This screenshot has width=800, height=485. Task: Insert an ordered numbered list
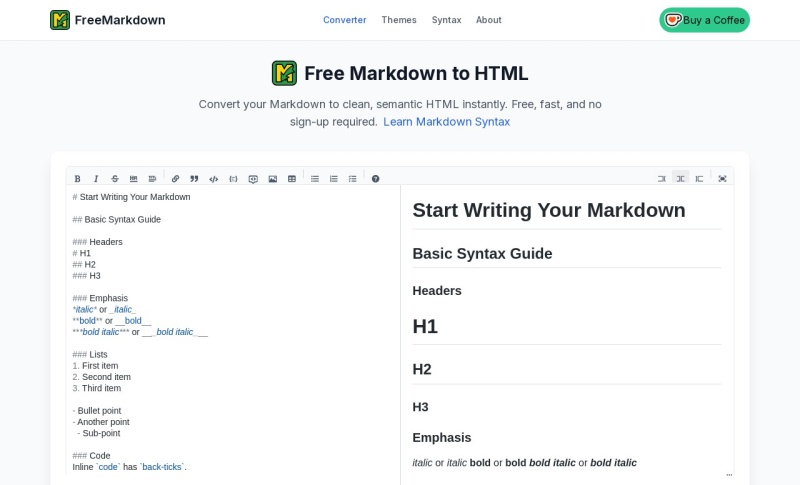334,178
